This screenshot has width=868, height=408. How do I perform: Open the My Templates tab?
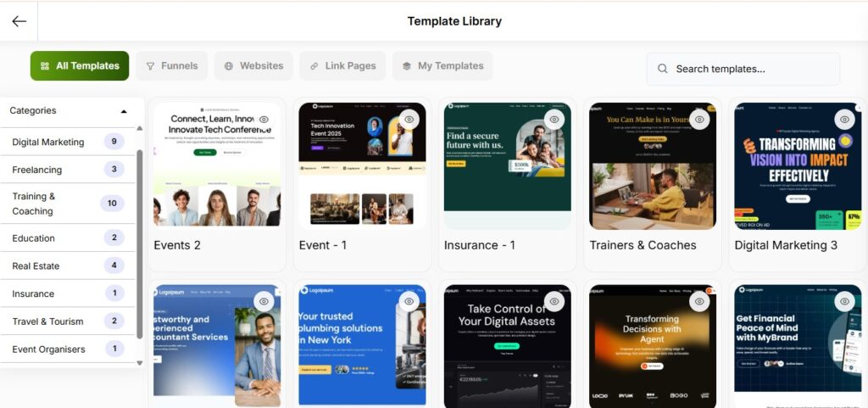[x=442, y=66]
